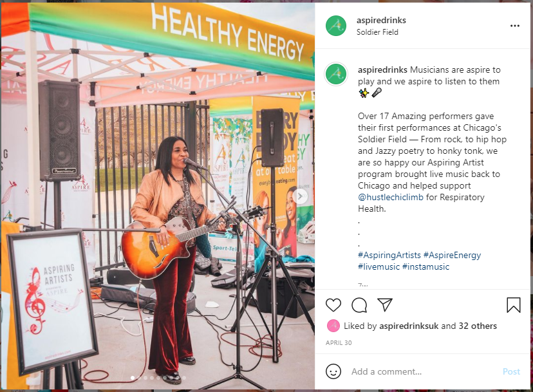533x392 pixels.
Task: Save the post with the bookmark icon
Action: (x=513, y=304)
